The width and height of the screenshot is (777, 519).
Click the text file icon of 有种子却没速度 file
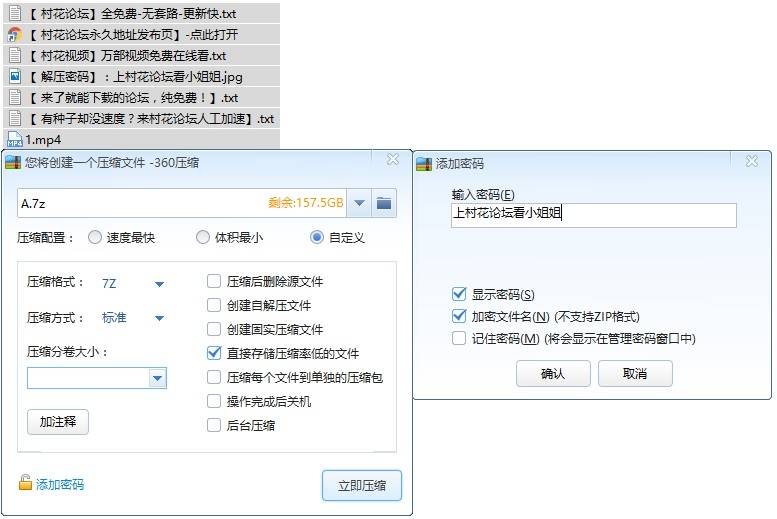(15, 118)
